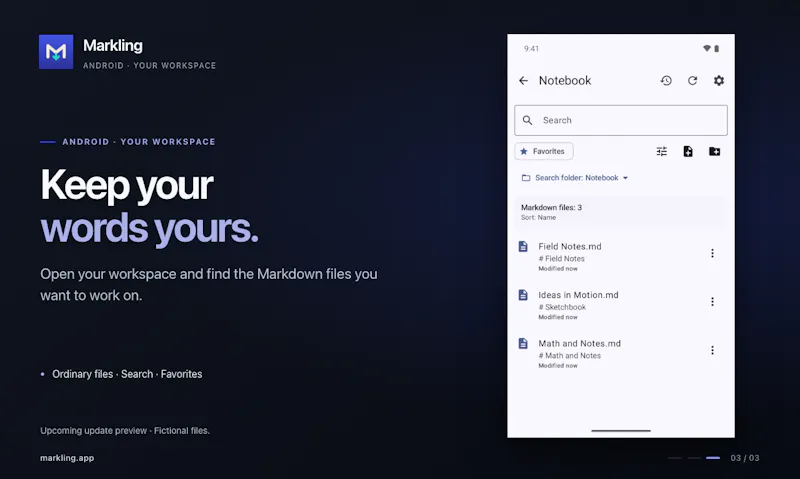The height and width of the screenshot is (479, 800).
Task: Click the Keep your words yours headline
Action: [149, 206]
